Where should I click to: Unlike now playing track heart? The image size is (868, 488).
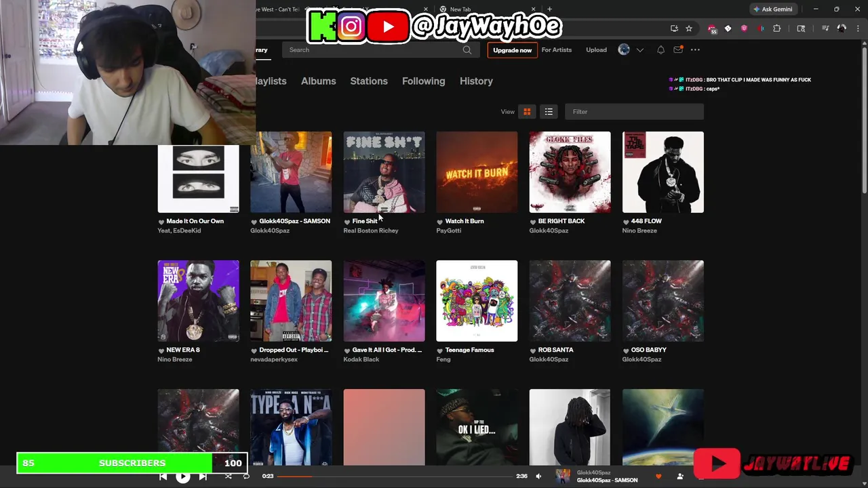pos(658,476)
